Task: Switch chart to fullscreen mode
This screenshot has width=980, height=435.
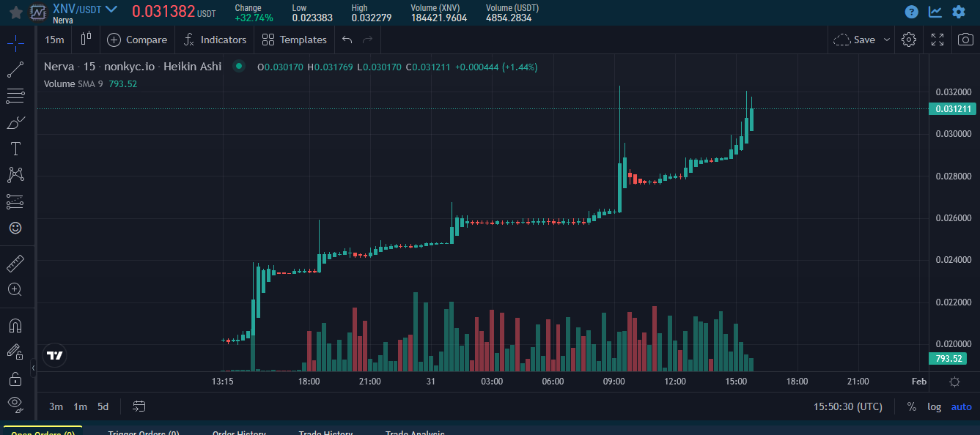Action: [x=937, y=40]
